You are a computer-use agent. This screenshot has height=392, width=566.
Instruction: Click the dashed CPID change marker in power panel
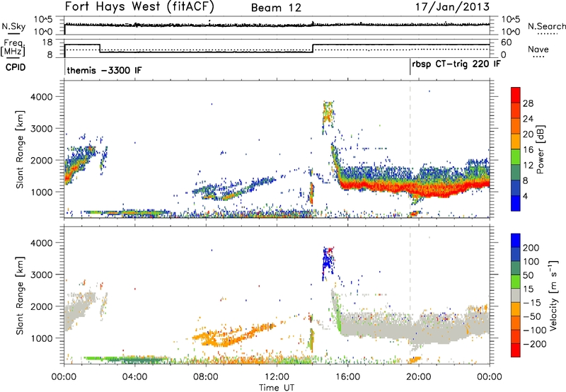click(x=410, y=149)
